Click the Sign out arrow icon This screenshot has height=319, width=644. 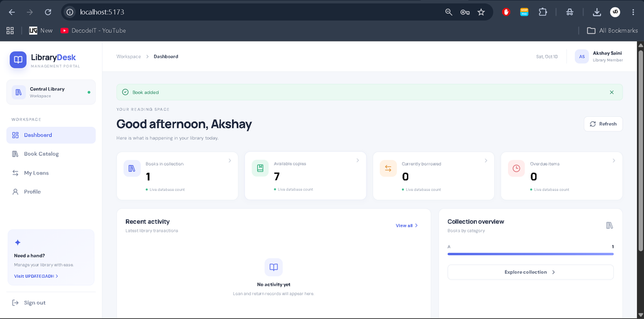point(15,303)
